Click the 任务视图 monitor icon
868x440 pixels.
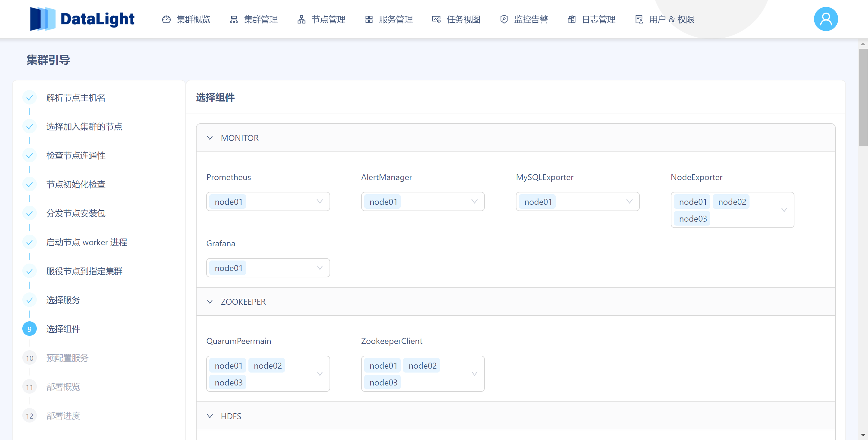[436, 20]
